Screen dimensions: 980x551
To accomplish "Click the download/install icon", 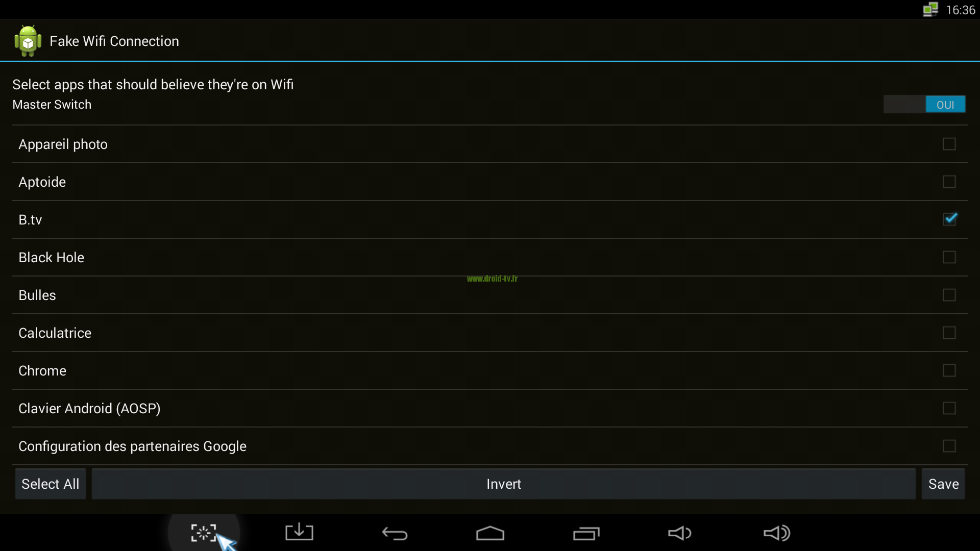I will [x=299, y=532].
